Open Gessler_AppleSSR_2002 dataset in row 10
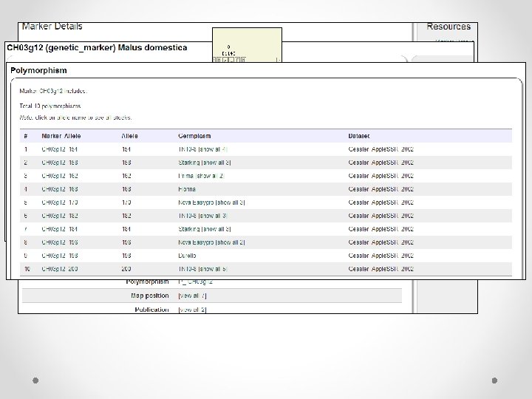The height and width of the screenshot is (399, 532). 381,269
